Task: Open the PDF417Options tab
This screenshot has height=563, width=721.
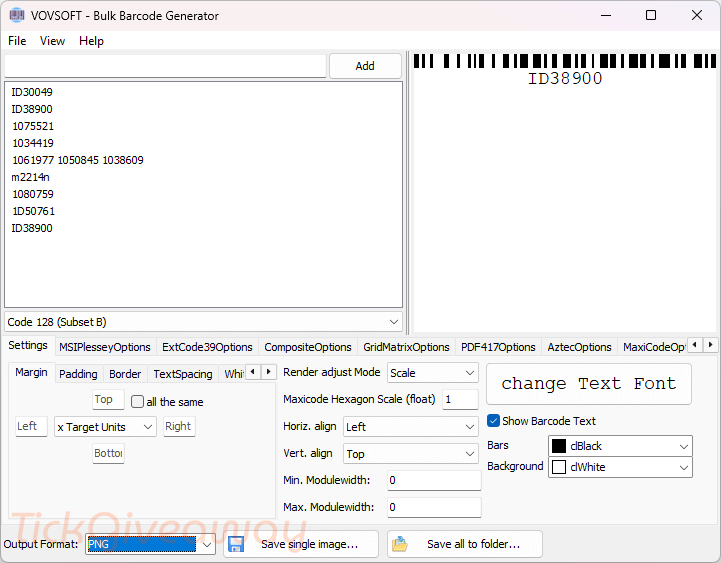Action: click(x=498, y=347)
